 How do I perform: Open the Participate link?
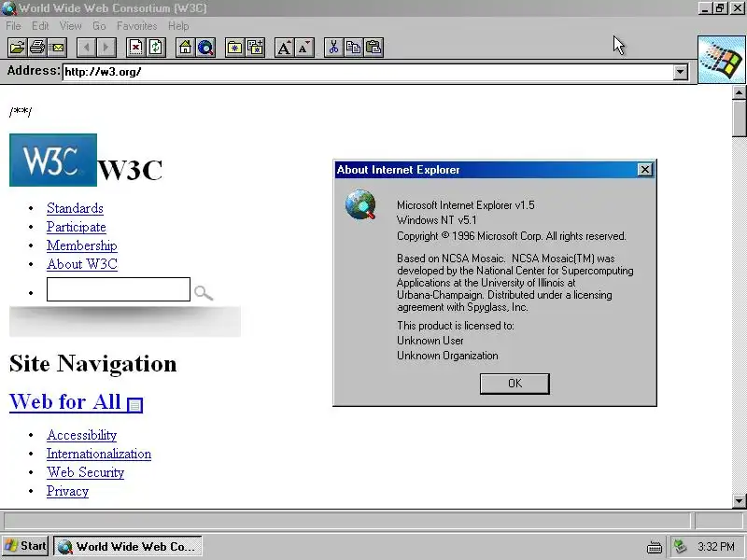pos(77,227)
